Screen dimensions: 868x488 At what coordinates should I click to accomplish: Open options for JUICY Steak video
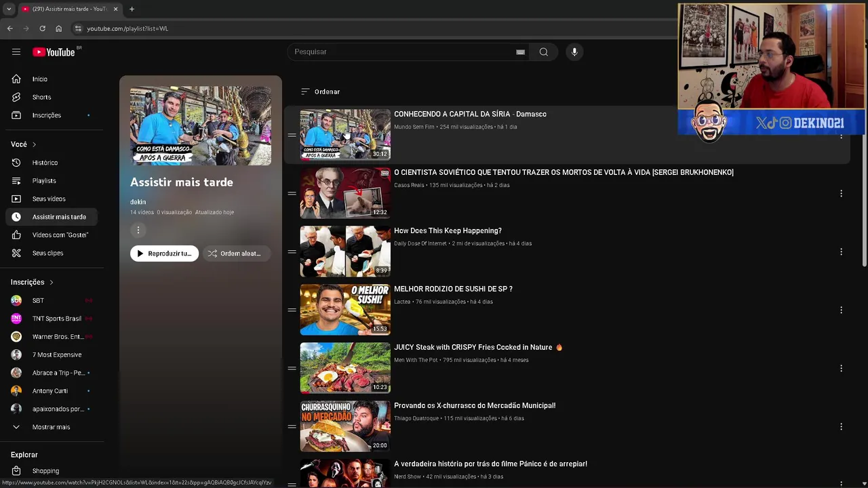point(841,369)
